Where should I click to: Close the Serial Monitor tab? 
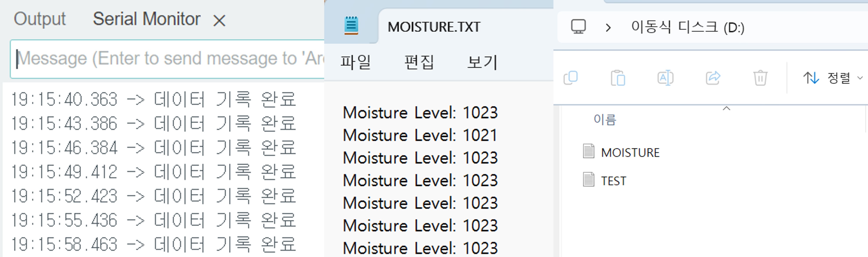coord(219,21)
